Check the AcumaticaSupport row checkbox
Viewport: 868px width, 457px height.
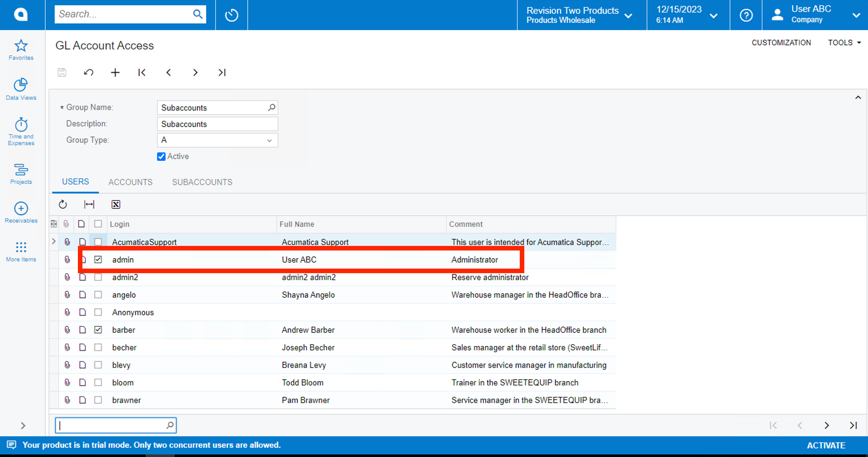click(x=98, y=242)
